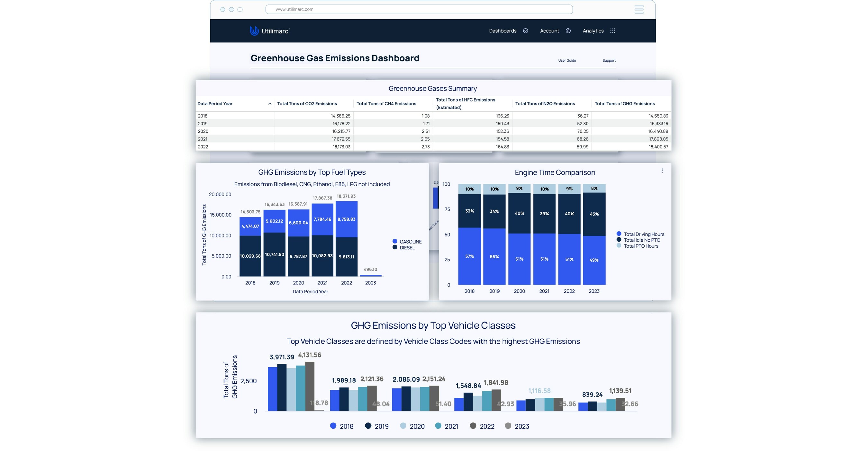Image resolution: width=868 pixels, height=454 pixels.
Task: Open the User Guide link
Action: point(567,60)
